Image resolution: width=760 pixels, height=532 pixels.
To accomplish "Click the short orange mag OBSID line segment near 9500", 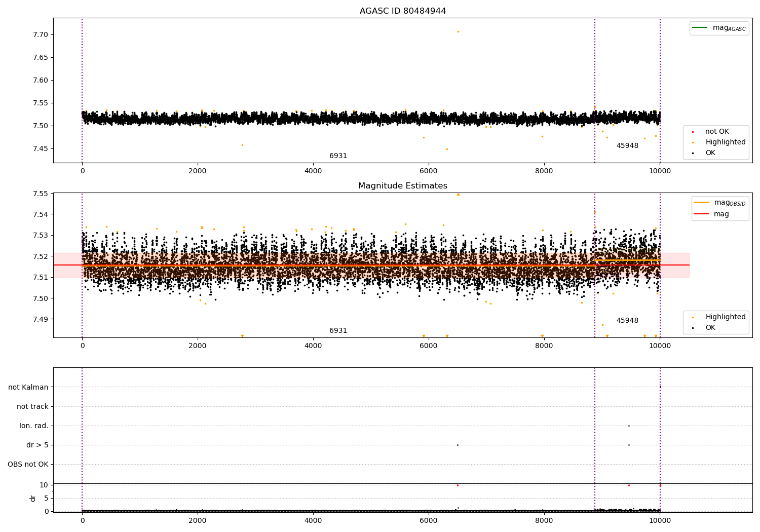I will 628,260.
